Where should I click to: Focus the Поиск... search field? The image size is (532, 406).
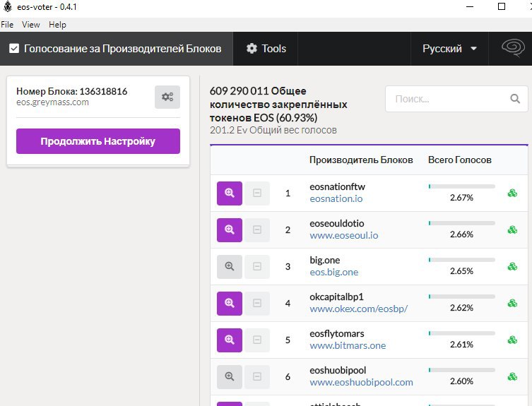pyautogui.click(x=456, y=99)
